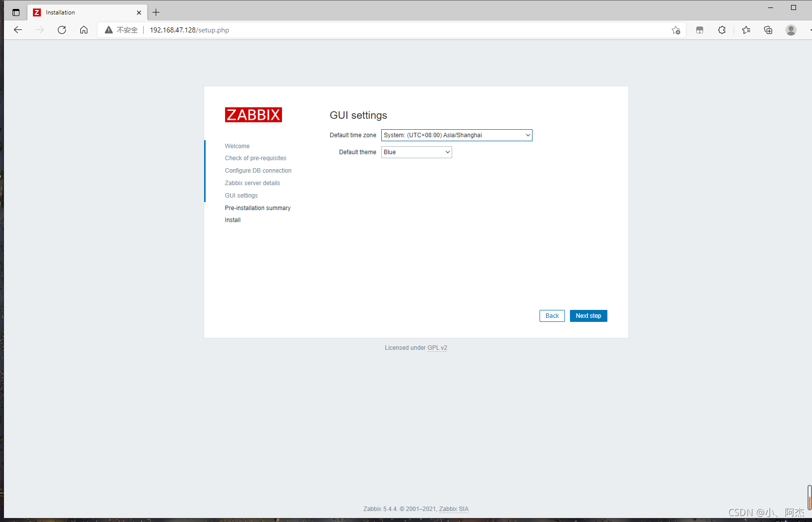Click the tab actions menu icon
Screen dimensions: 812x522
tap(16, 12)
